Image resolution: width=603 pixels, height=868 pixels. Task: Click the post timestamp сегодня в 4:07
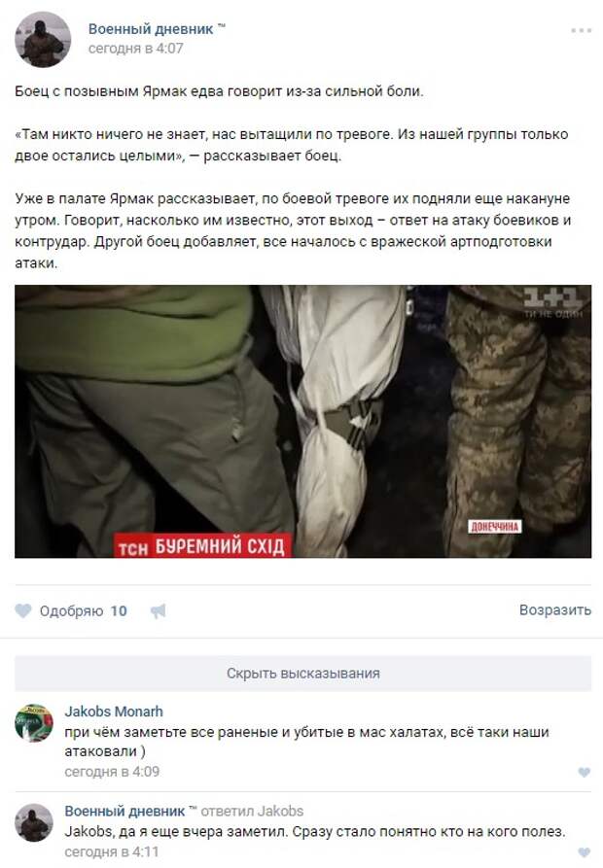135,49
